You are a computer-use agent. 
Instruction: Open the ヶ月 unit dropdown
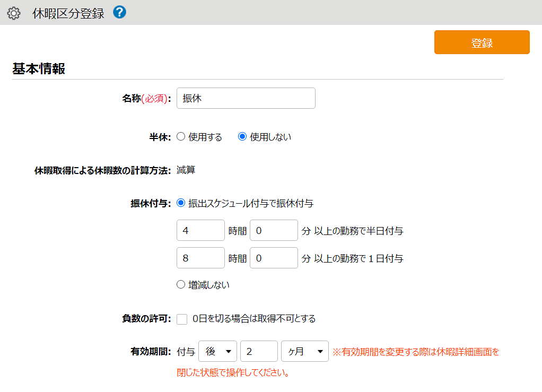tap(305, 351)
